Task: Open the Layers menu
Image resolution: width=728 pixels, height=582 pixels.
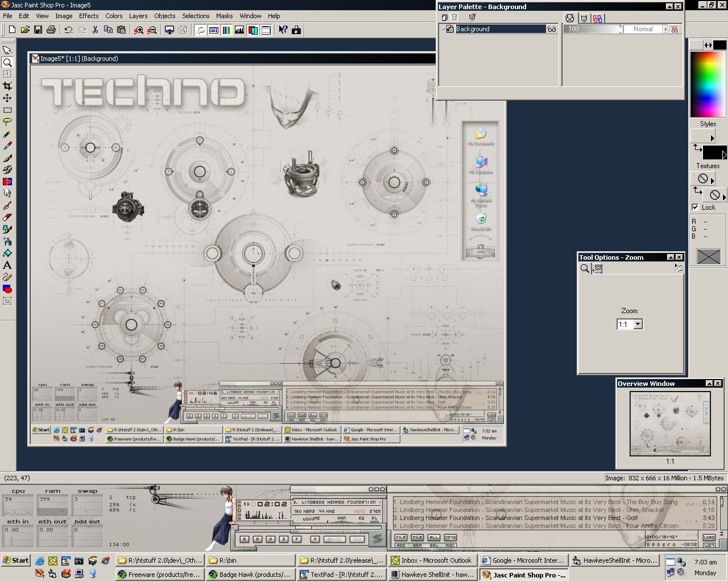Action: click(x=138, y=16)
